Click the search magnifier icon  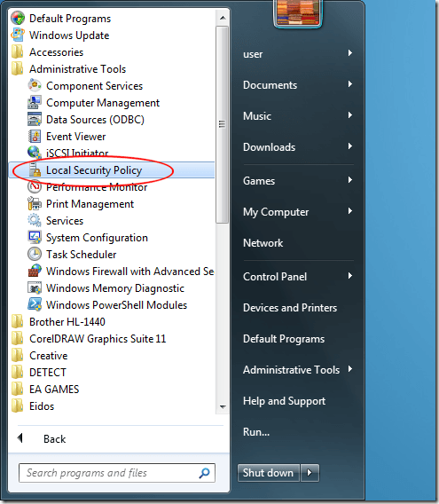[204, 473]
